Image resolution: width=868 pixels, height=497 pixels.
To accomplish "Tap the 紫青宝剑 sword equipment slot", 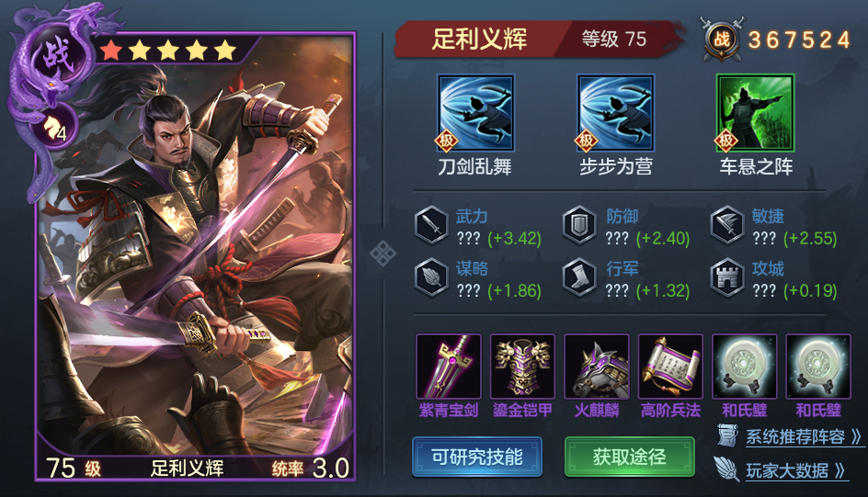I will coord(449,366).
